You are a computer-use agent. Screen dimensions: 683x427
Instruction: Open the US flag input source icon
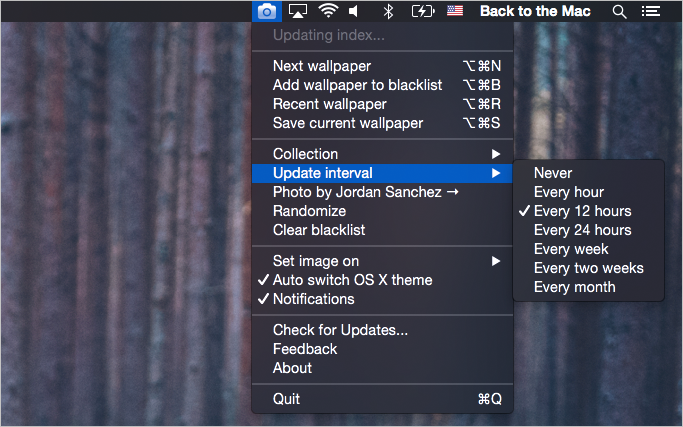tap(455, 10)
